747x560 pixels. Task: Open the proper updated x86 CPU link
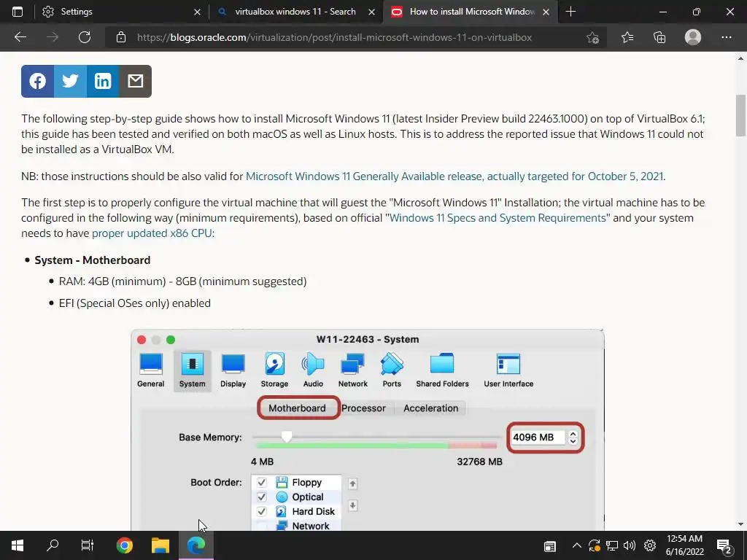152,233
